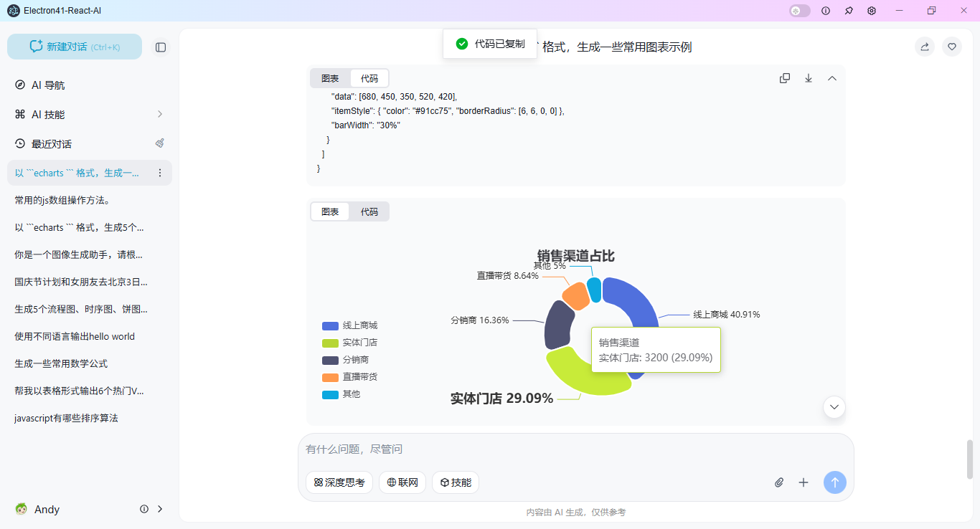The image size is (980, 529).
Task: Click the 线上商城 40.91% chart label
Action: (x=726, y=314)
